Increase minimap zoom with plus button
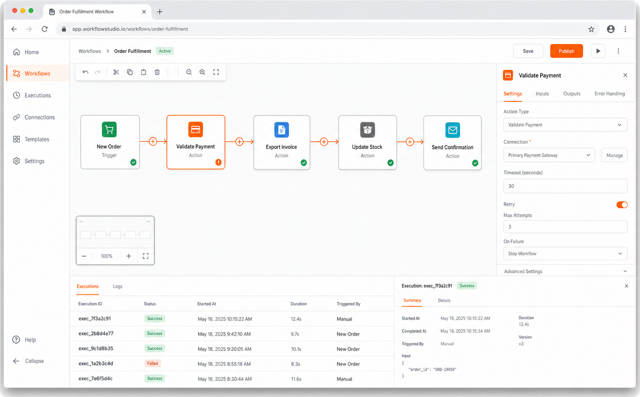Screen dimensions: 640x397 pos(129,256)
